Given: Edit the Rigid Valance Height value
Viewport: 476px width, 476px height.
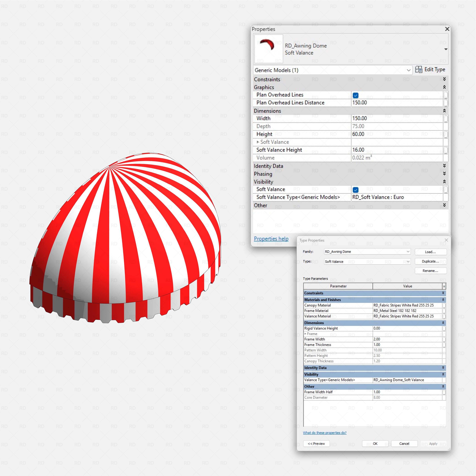Looking at the screenshot, I should click(x=407, y=328).
